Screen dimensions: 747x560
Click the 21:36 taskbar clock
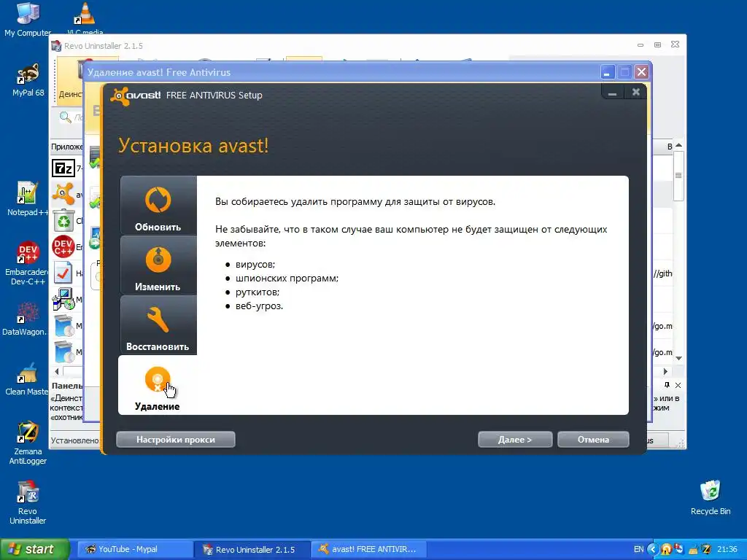(x=727, y=550)
